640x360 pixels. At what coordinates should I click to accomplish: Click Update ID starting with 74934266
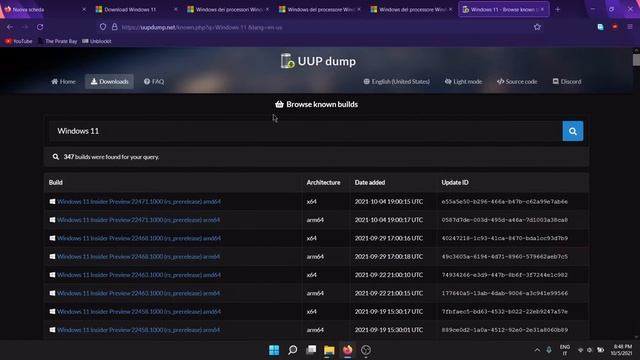click(x=504, y=275)
